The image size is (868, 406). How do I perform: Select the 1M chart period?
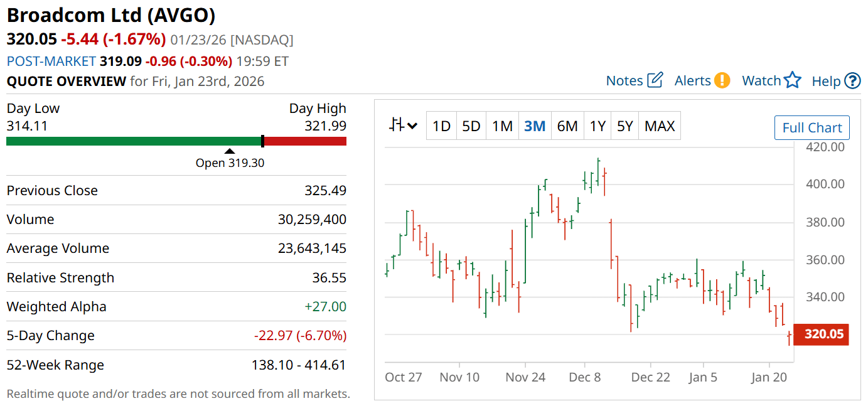502,126
